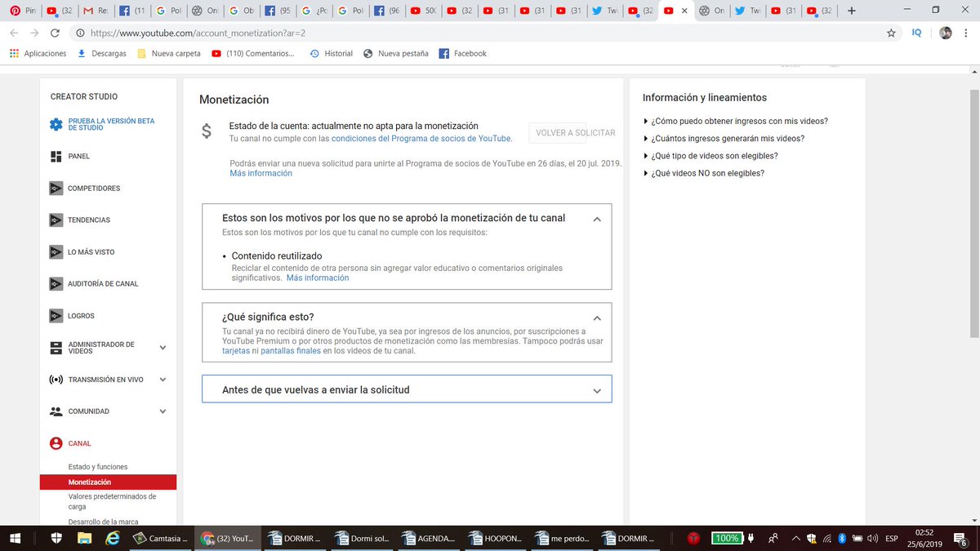Click the Comunidad people icon

coord(56,411)
